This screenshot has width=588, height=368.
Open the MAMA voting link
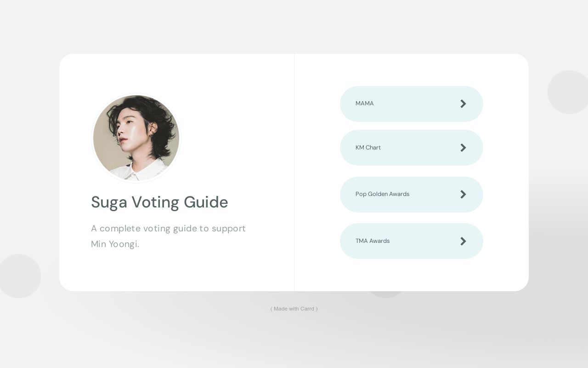tap(412, 103)
